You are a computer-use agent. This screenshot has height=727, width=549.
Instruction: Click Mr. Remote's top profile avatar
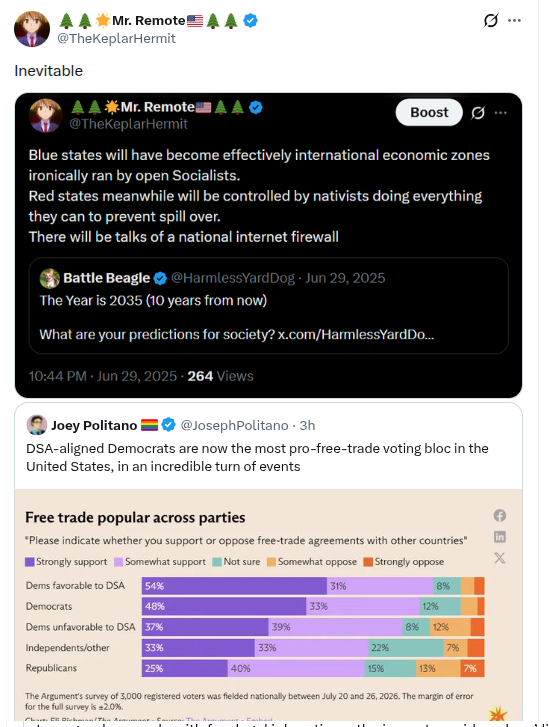click(32, 29)
